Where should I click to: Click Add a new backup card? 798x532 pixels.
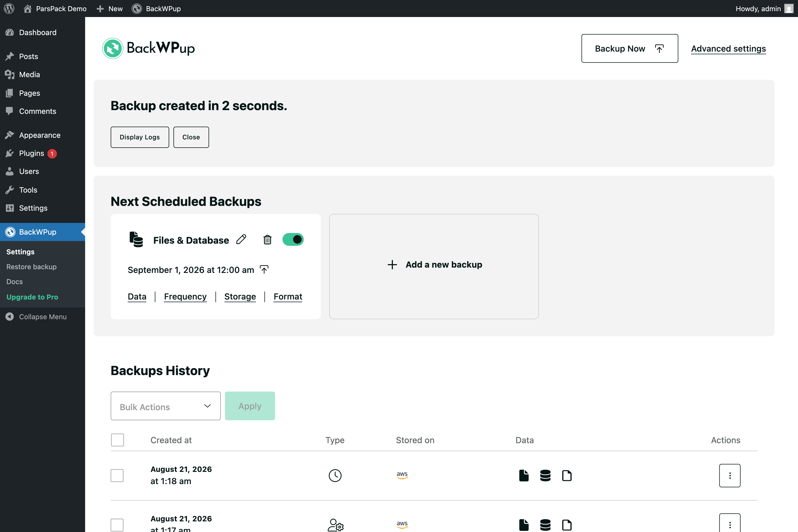coord(434,266)
